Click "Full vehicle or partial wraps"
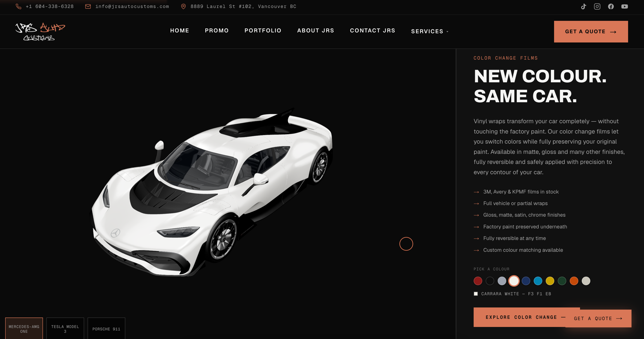The width and height of the screenshot is (644, 339). 516,203
